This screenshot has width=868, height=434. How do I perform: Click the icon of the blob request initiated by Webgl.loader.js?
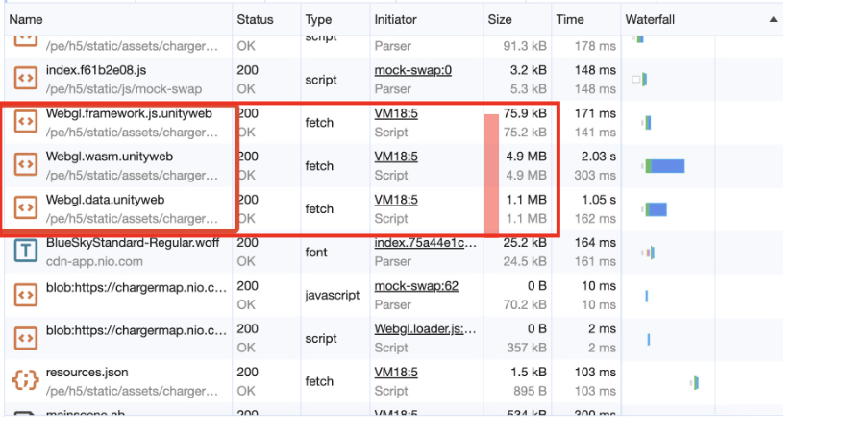(26, 338)
